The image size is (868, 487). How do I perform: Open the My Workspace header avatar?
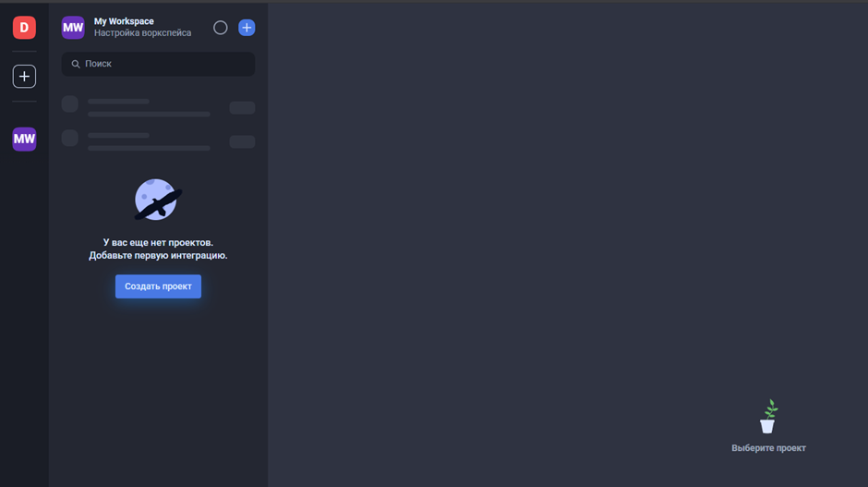[73, 28]
